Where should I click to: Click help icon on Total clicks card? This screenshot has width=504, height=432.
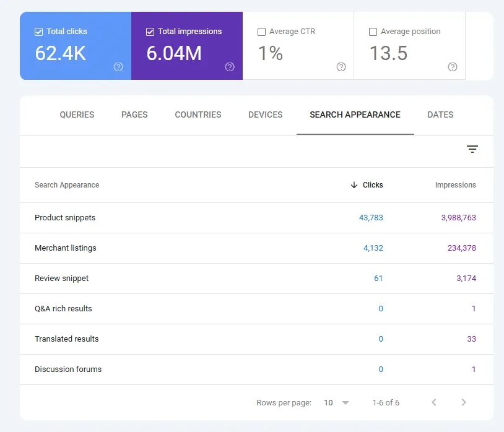point(118,67)
